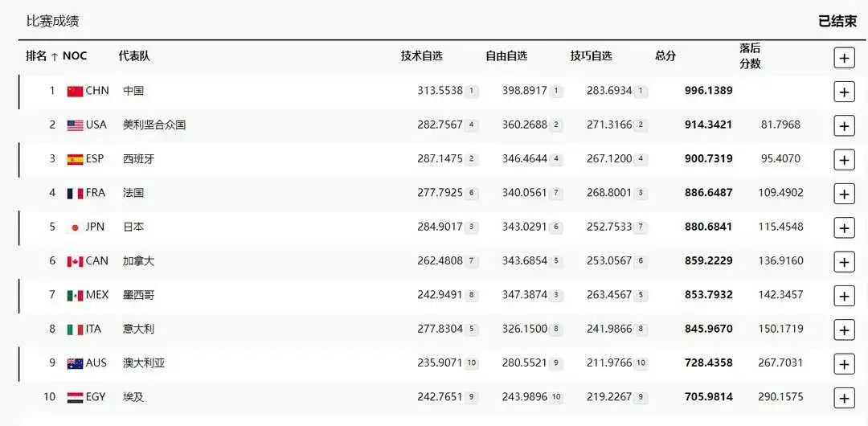Expand France row plus button
The width and height of the screenshot is (868, 426).
click(844, 194)
